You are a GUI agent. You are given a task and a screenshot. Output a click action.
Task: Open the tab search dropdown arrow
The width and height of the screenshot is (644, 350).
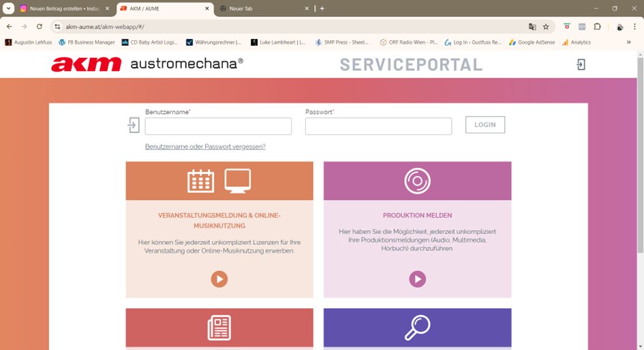click(8, 8)
